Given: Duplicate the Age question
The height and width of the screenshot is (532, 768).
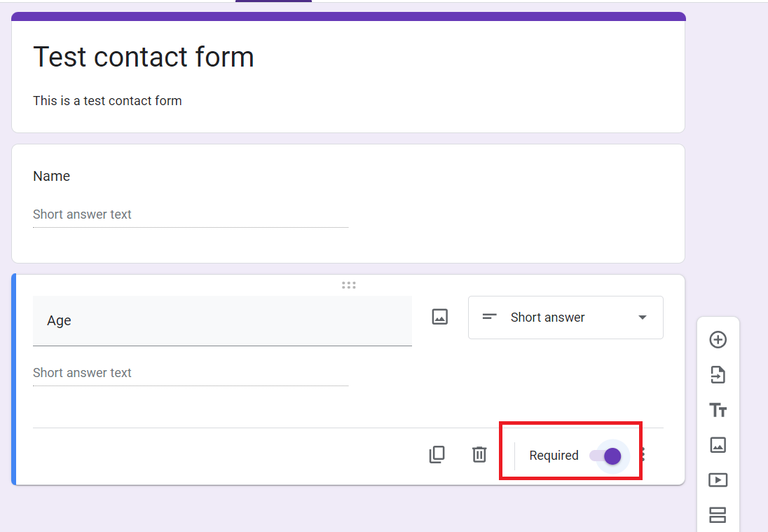Looking at the screenshot, I should tap(437, 455).
